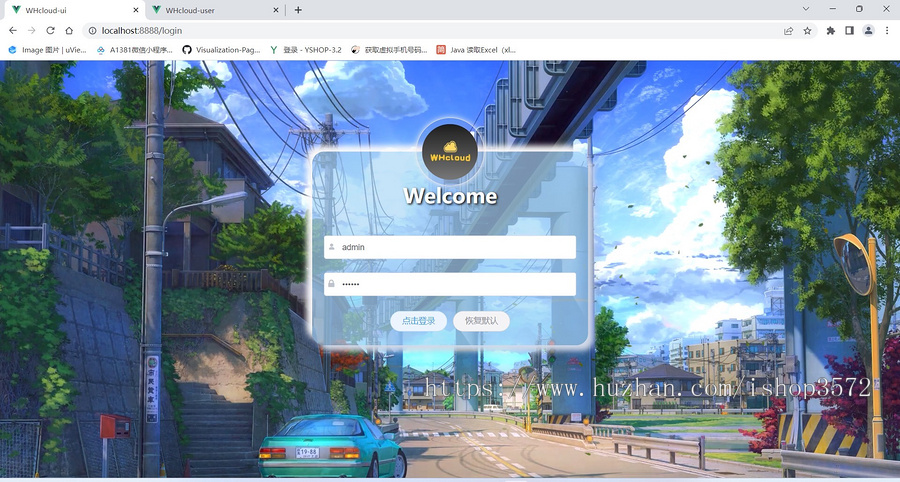Close the WHcloud-ui tab
900x482 pixels.
[136, 10]
